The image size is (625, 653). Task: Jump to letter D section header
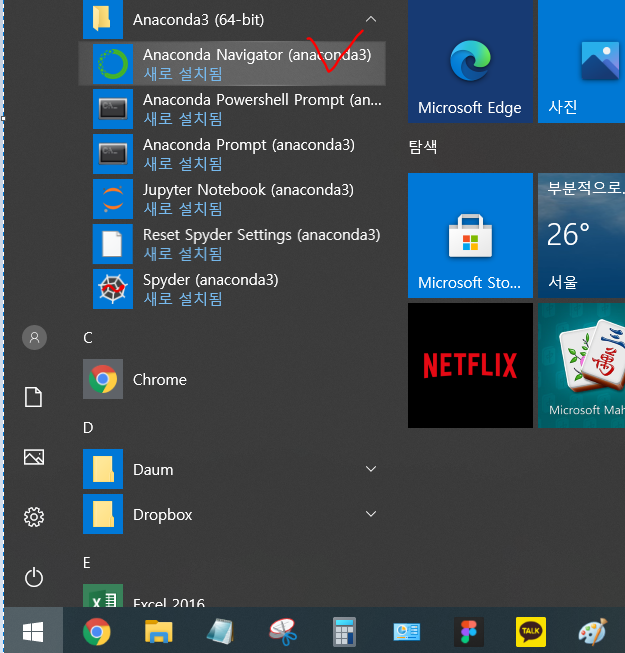88,428
